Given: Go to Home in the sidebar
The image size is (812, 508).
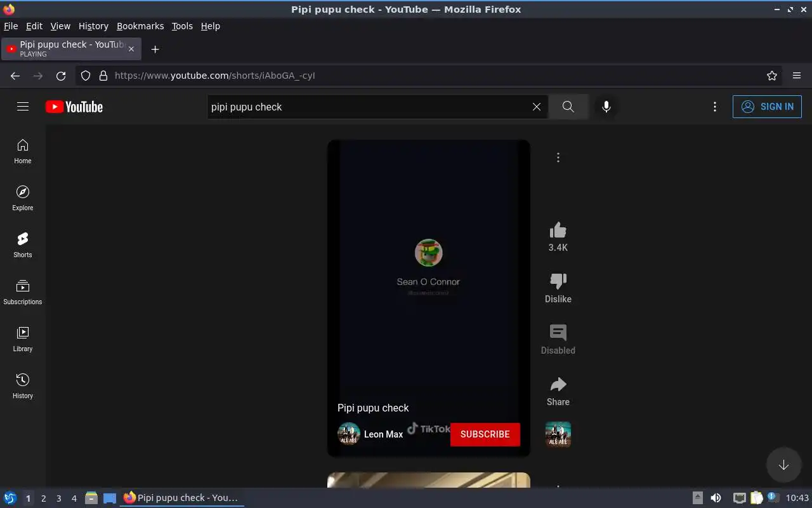Looking at the screenshot, I should [x=23, y=152].
